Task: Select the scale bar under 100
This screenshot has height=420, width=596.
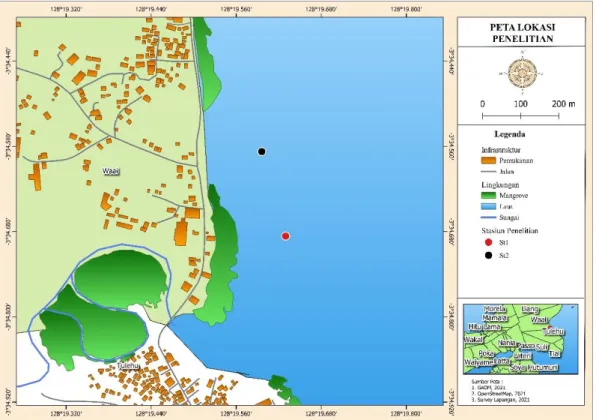Action: click(x=521, y=115)
